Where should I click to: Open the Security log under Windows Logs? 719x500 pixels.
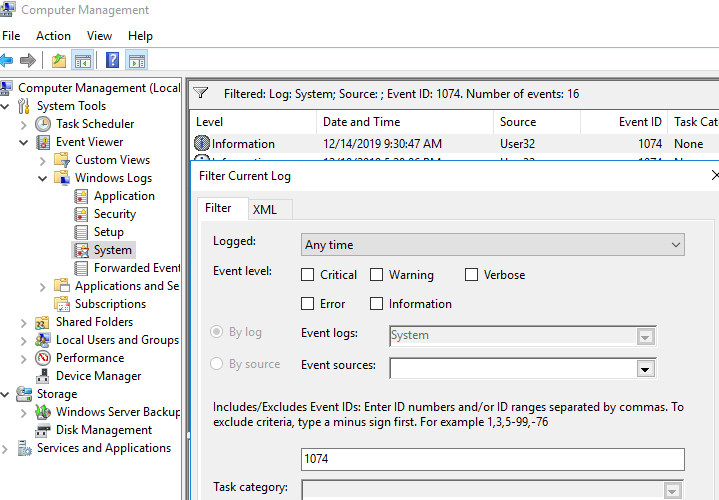(x=114, y=214)
